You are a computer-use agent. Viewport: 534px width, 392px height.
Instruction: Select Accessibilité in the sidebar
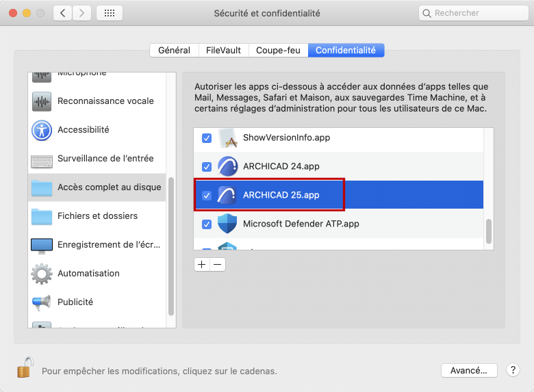84,130
